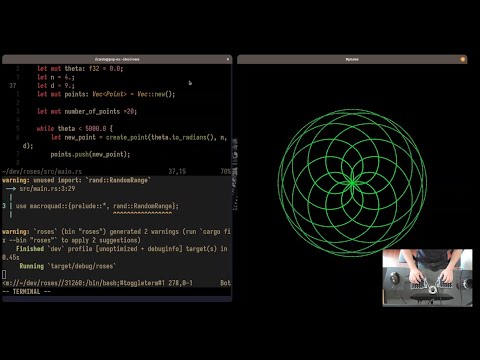Click the Mytitle window title bar
Screen dimensions: 480x360
tap(352, 59)
